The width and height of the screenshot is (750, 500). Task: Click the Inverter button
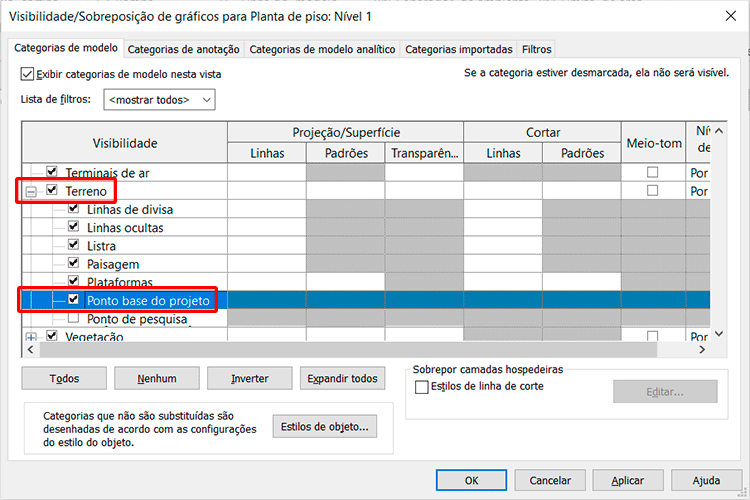pos(250,378)
